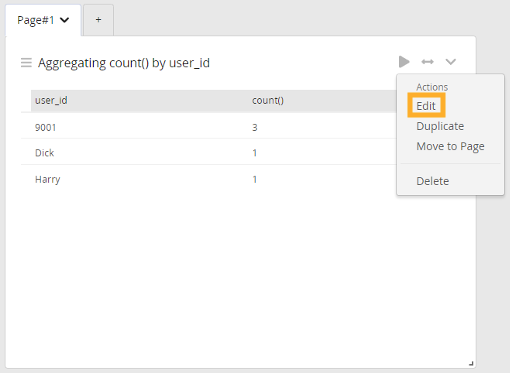Viewport: 510px width, 373px height.
Task: Select the Dick row cell
Action: [x=44, y=153]
